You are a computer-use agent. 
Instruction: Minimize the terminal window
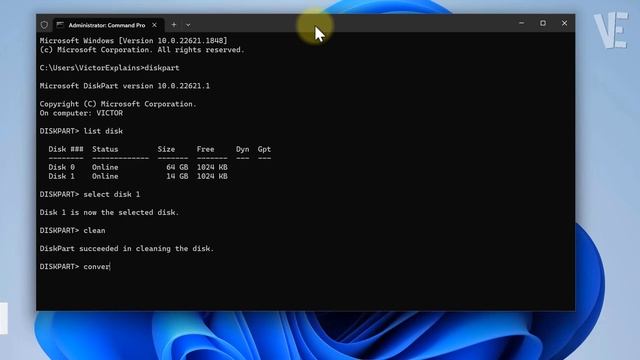coord(521,23)
